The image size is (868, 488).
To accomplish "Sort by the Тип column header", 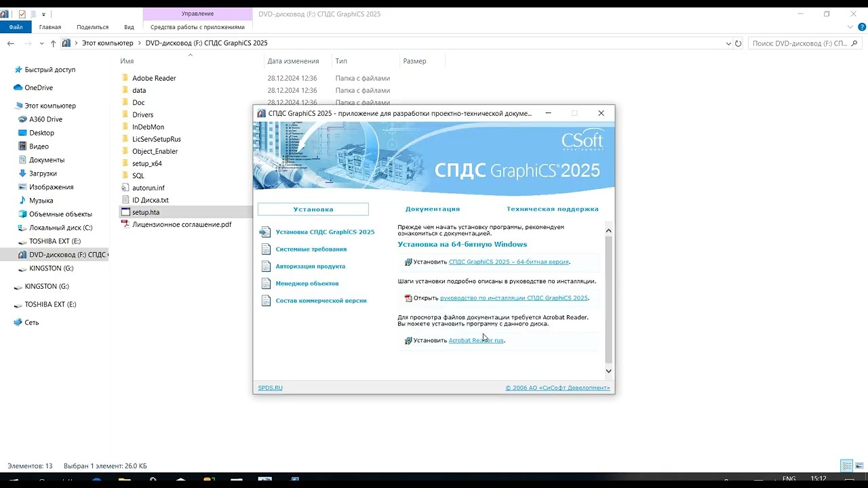I will [x=341, y=61].
